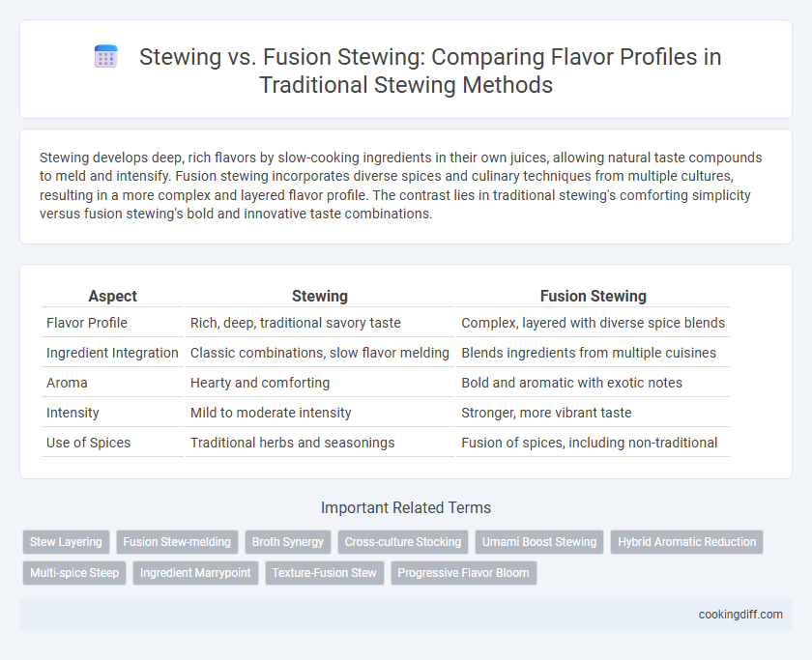This screenshot has height=660, width=812.
Task: Click the 'Important Related Terms' heading
Action: 405,507
